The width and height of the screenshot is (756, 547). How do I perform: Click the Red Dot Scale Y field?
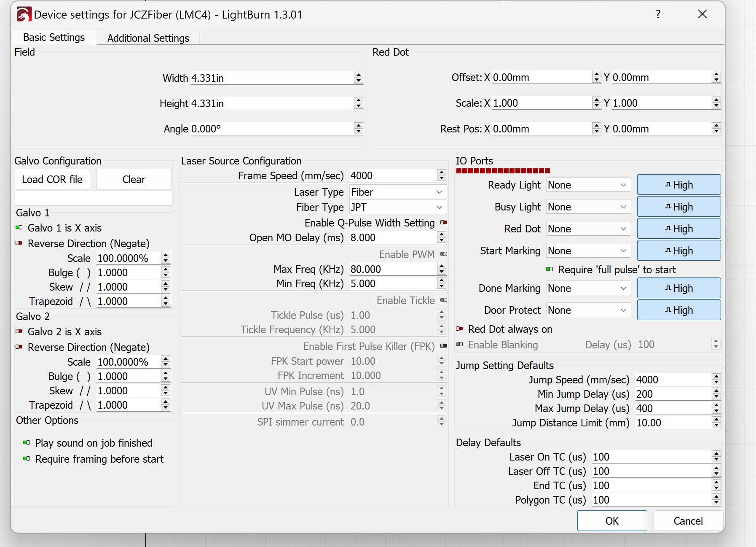pos(661,103)
